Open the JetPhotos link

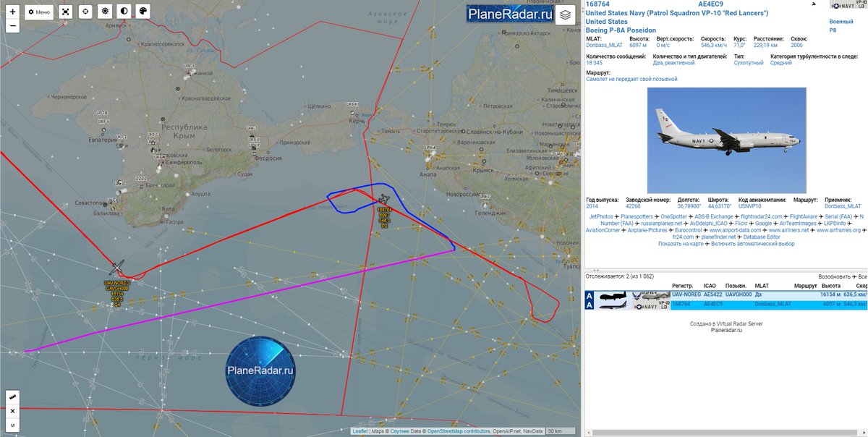point(601,216)
